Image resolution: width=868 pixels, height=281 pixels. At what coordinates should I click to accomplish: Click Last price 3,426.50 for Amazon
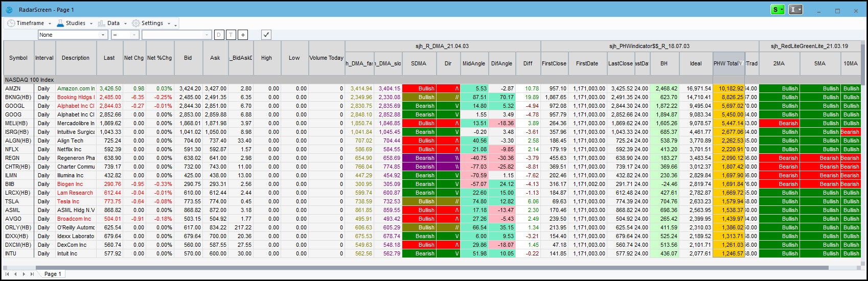[109, 88]
